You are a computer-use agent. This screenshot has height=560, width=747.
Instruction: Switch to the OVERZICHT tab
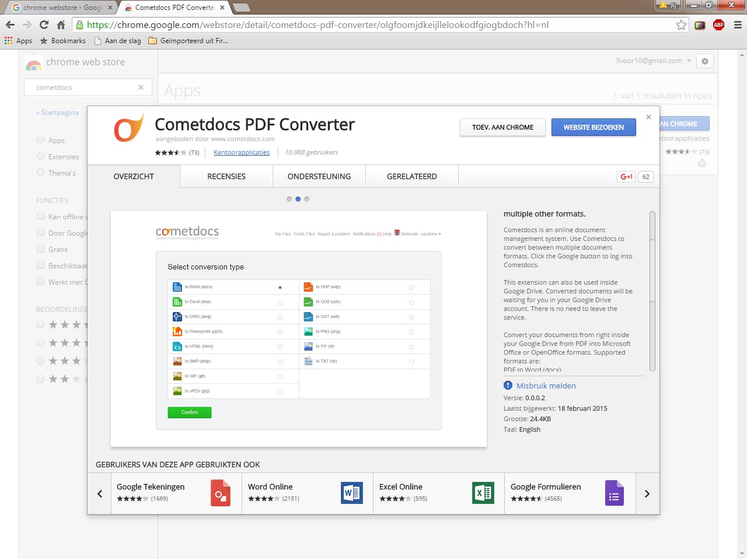(134, 177)
